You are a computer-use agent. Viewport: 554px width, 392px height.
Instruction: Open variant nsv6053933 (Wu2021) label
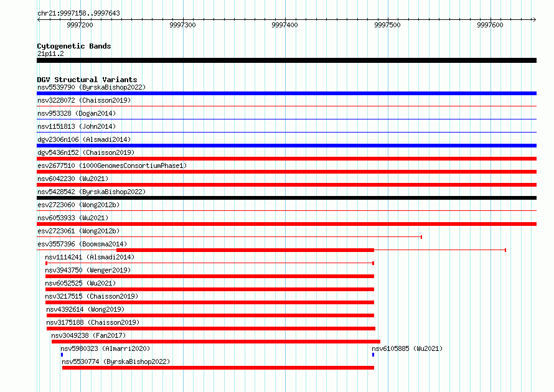pyautogui.click(x=73, y=218)
